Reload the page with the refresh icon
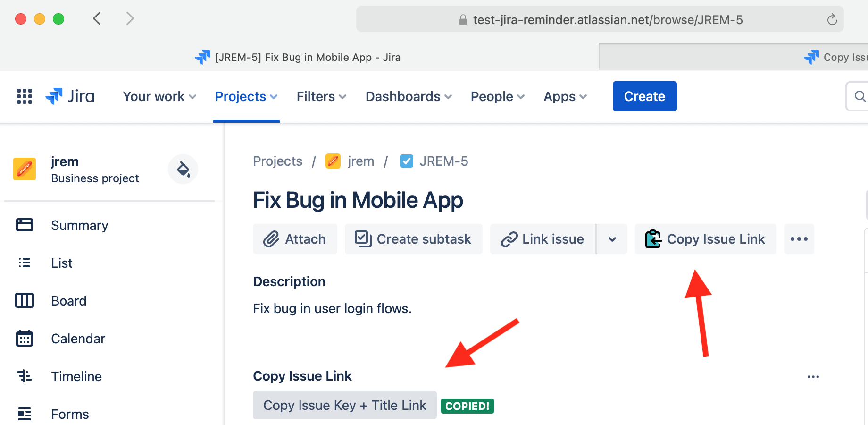 [x=832, y=19]
